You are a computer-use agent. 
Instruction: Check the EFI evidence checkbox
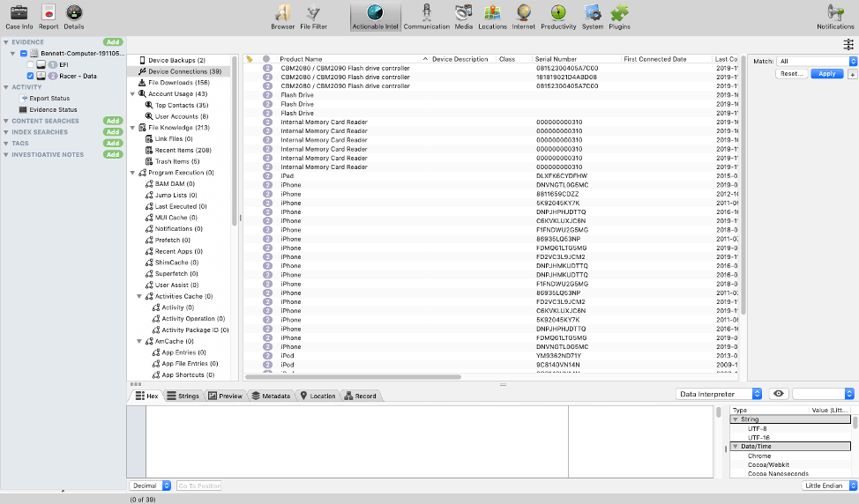(30, 64)
